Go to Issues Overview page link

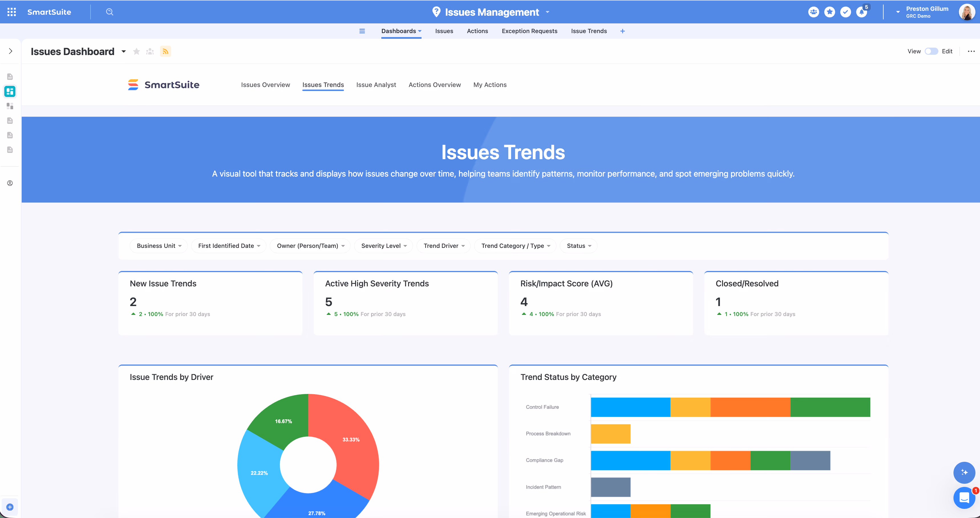[x=265, y=84]
